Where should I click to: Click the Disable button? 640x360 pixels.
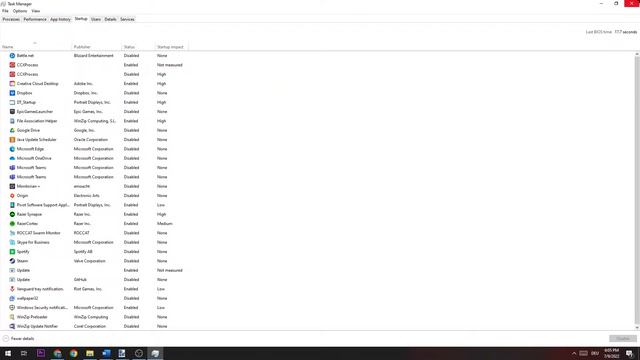623,339
